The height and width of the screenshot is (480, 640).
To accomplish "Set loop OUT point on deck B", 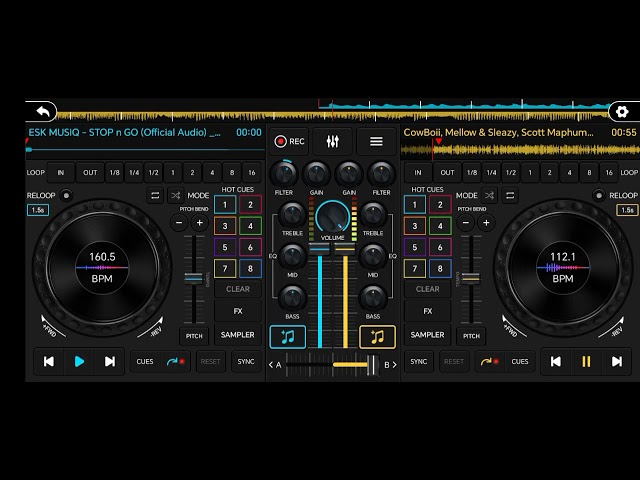I will tap(447, 173).
